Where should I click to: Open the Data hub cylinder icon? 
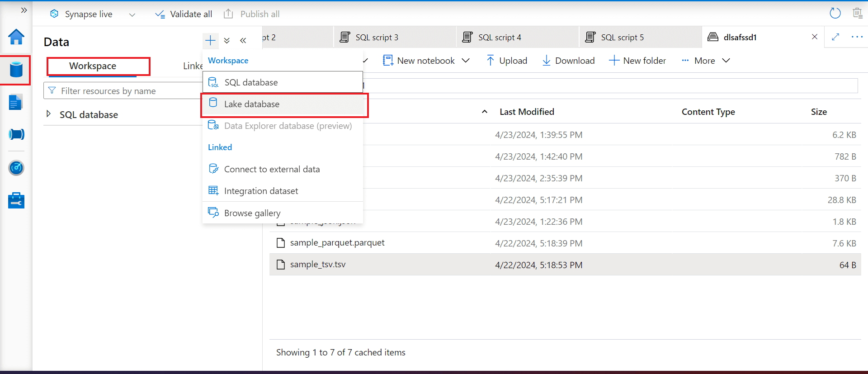point(16,70)
